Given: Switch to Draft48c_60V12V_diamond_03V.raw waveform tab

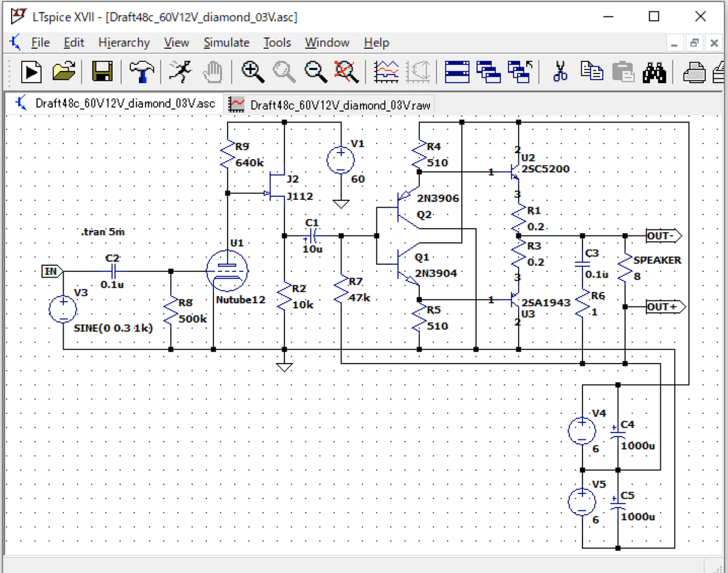Looking at the screenshot, I should pos(330,104).
